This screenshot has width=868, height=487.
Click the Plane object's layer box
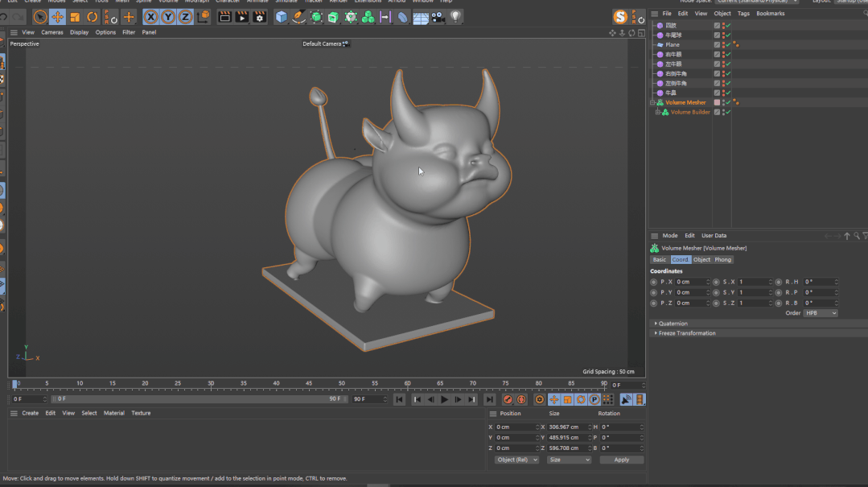717,45
